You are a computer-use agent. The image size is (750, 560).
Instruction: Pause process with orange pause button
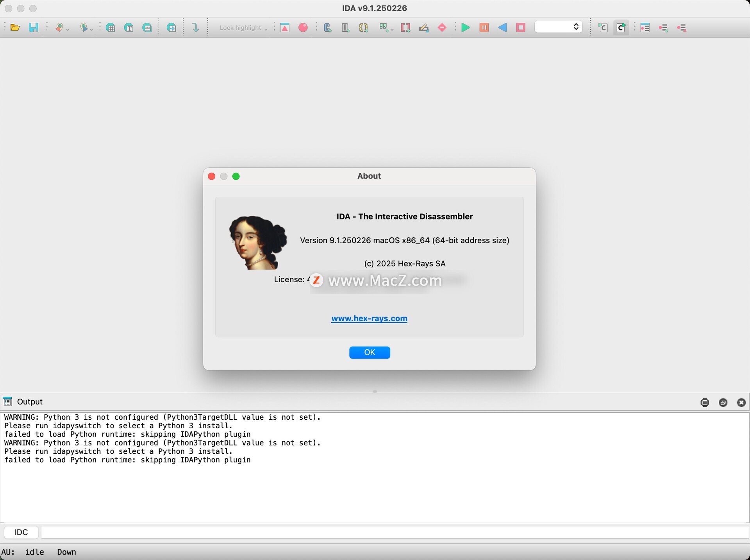pos(484,28)
